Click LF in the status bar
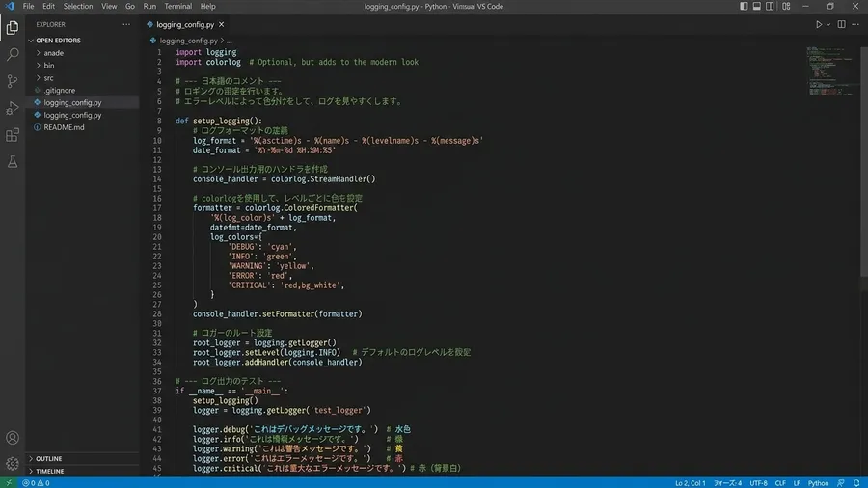 pos(797,483)
